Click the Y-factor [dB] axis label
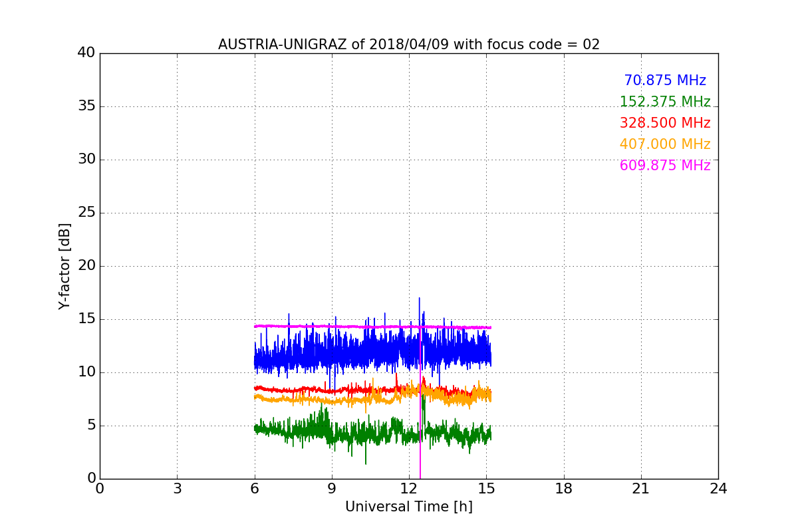This screenshot has height=532, width=798. click(x=65, y=266)
